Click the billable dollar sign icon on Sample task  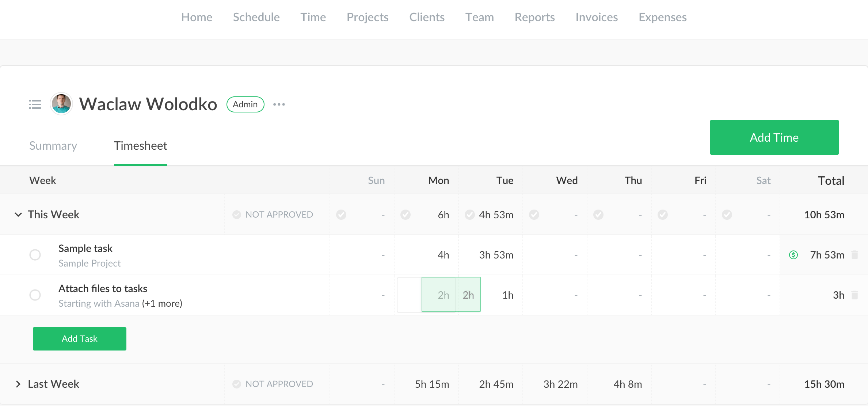tap(793, 255)
